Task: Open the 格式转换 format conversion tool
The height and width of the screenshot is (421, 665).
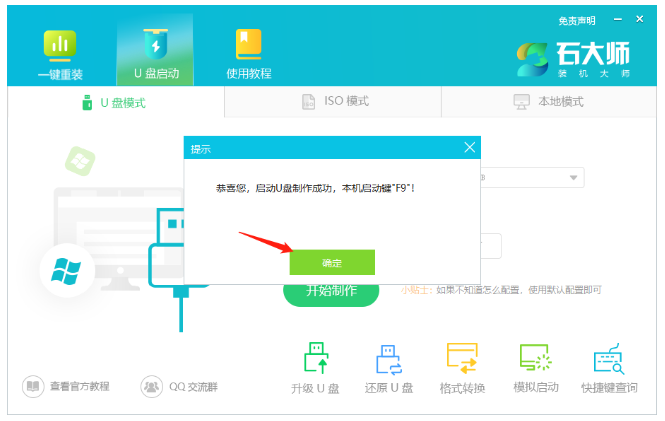Action: [x=462, y=367]
